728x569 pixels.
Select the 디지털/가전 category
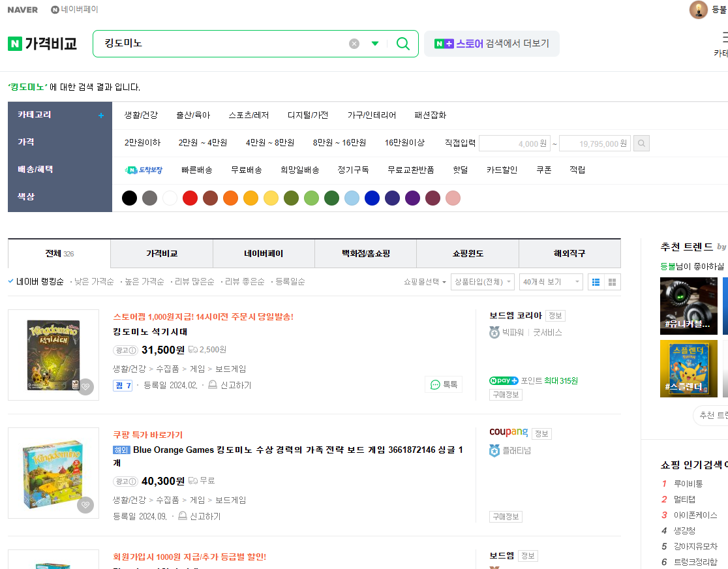(308, 115)
